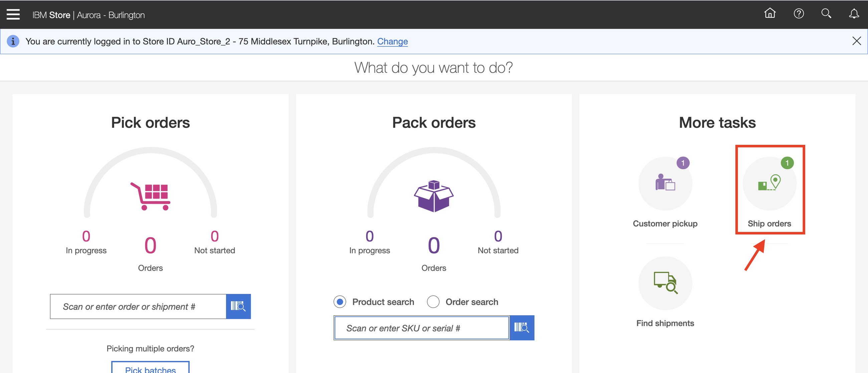
Task: Click the green Ship orders count badge
Action: 787,163
